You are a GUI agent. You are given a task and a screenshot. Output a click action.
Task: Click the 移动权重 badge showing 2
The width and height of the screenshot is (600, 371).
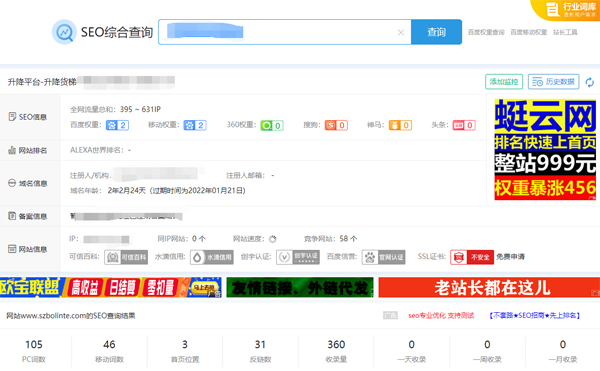[x=195, y=125]
